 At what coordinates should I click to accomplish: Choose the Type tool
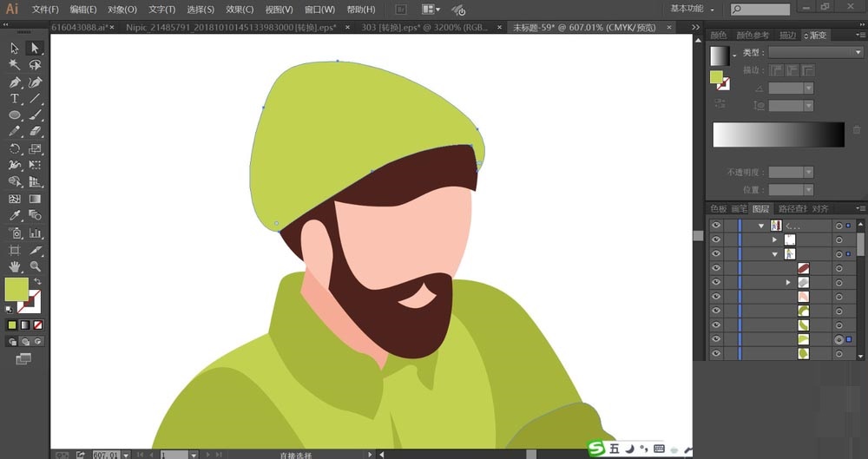[15, 99]
